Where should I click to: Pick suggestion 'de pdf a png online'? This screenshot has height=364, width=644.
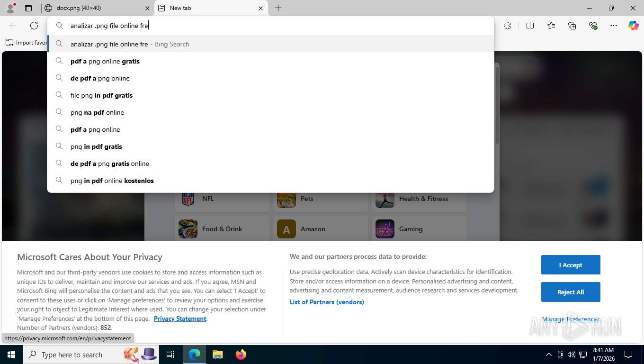coord(271,78)
